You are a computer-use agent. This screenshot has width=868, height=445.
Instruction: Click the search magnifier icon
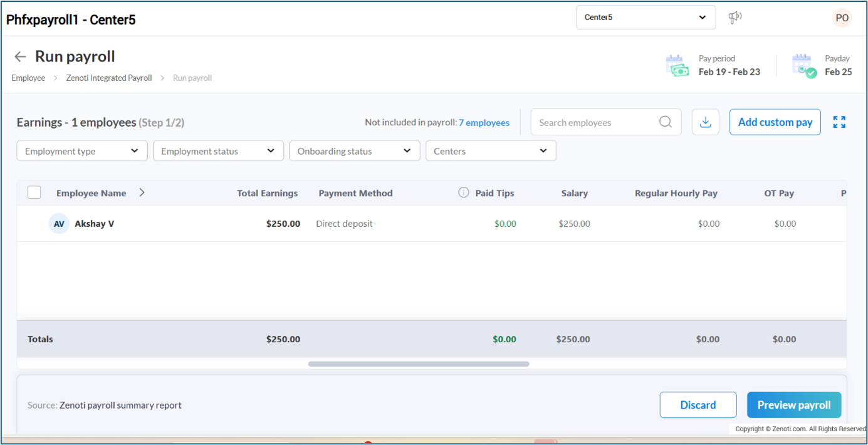click(665, 122)
